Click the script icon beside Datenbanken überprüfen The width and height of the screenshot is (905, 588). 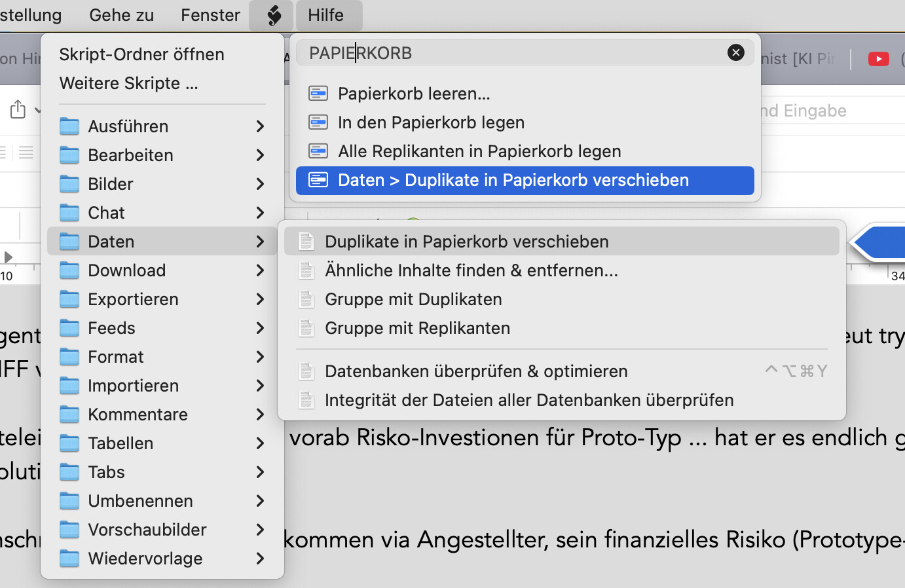(306, 371)
